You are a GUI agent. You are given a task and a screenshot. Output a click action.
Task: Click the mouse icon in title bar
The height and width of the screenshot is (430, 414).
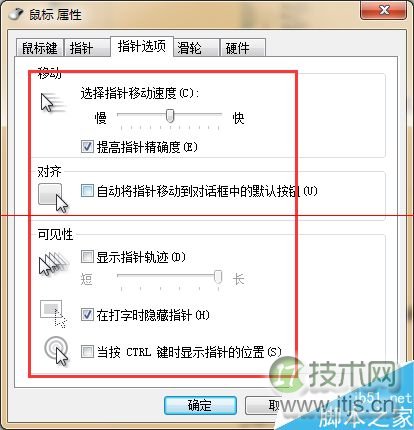coord(15,14)
